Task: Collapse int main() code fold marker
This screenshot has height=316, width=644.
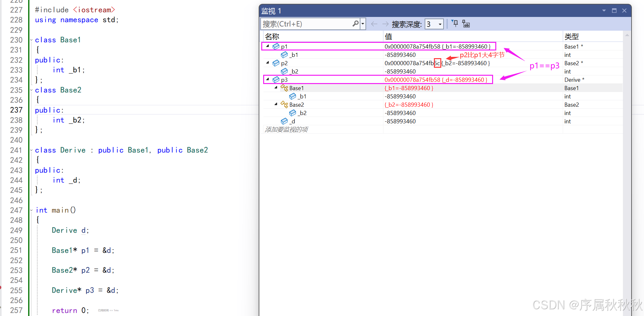Action: 31,210
